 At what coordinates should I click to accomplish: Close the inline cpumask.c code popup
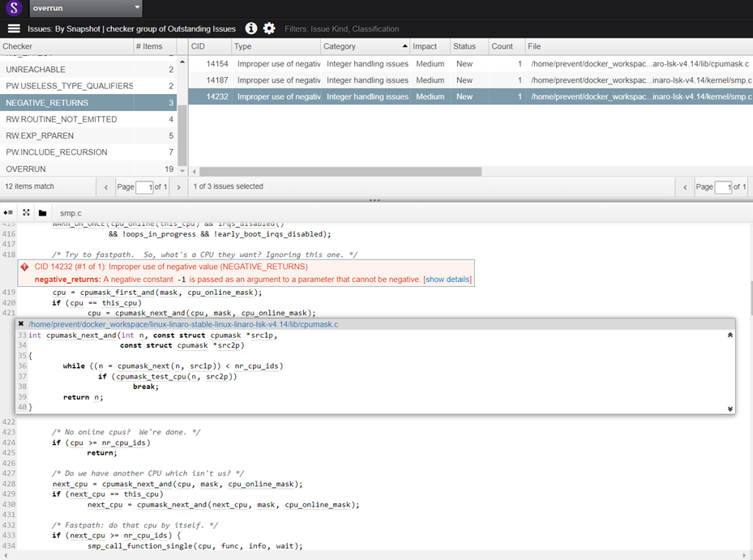coord(22,323)
